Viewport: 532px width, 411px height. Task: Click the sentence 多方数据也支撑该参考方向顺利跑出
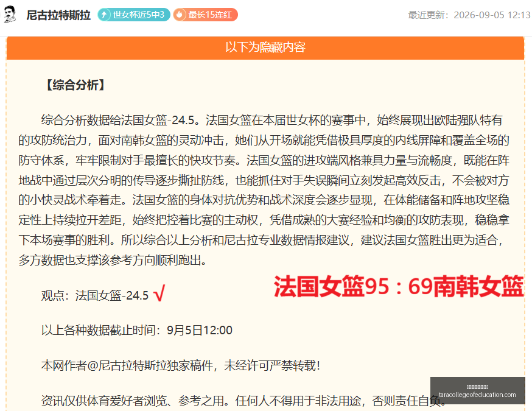(x=109, y=261)
